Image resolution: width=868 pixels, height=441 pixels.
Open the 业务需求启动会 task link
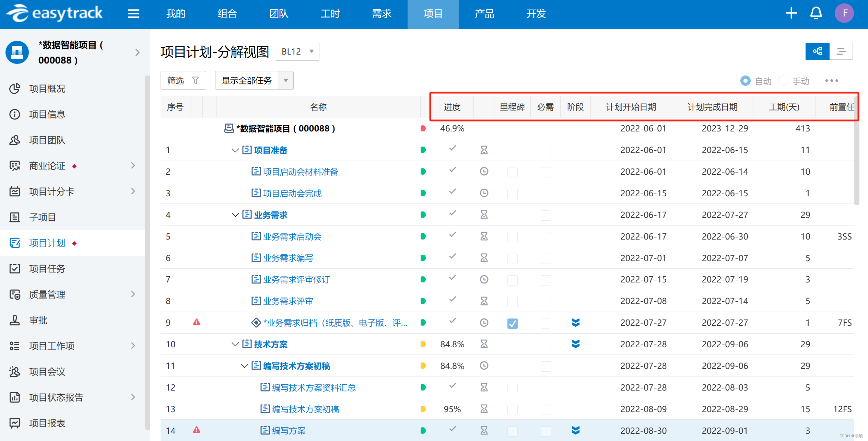pos(292,236)
